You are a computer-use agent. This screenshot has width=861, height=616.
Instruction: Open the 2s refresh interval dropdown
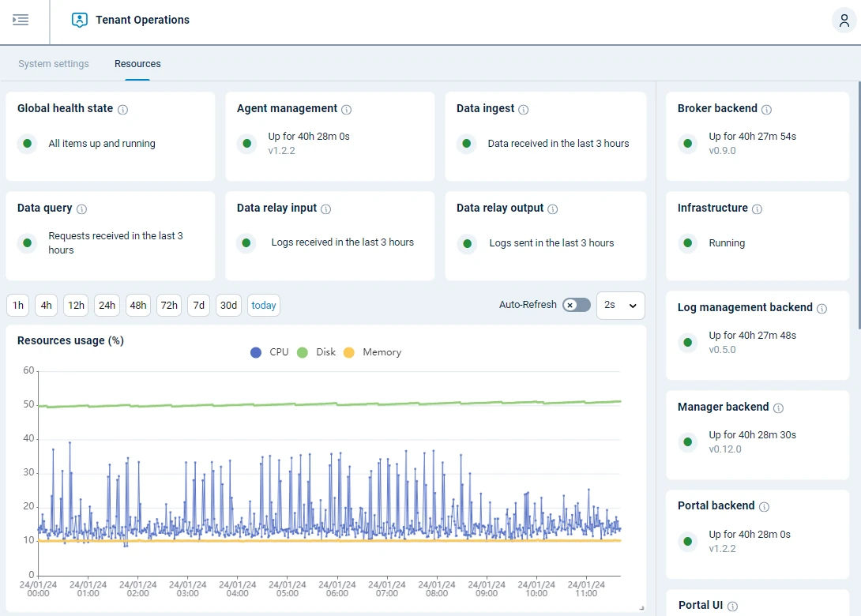(x=621, y=305)
